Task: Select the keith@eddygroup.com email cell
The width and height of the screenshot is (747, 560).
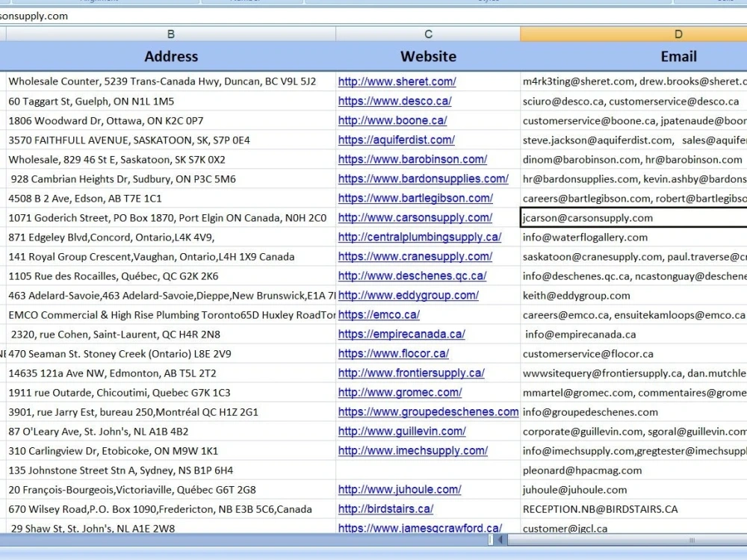Action: [x=633, y=295]
